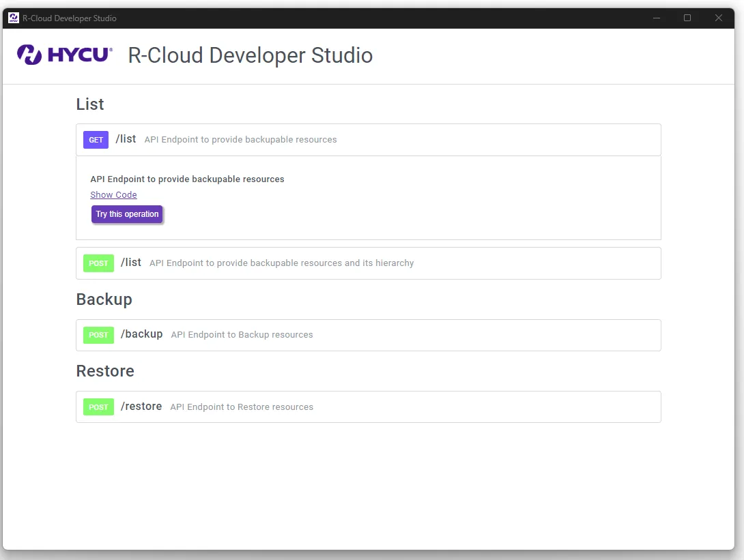The image size is (744, 560).
Task: Click the /backup endpoint description text
Action: (x=242, y=335)
